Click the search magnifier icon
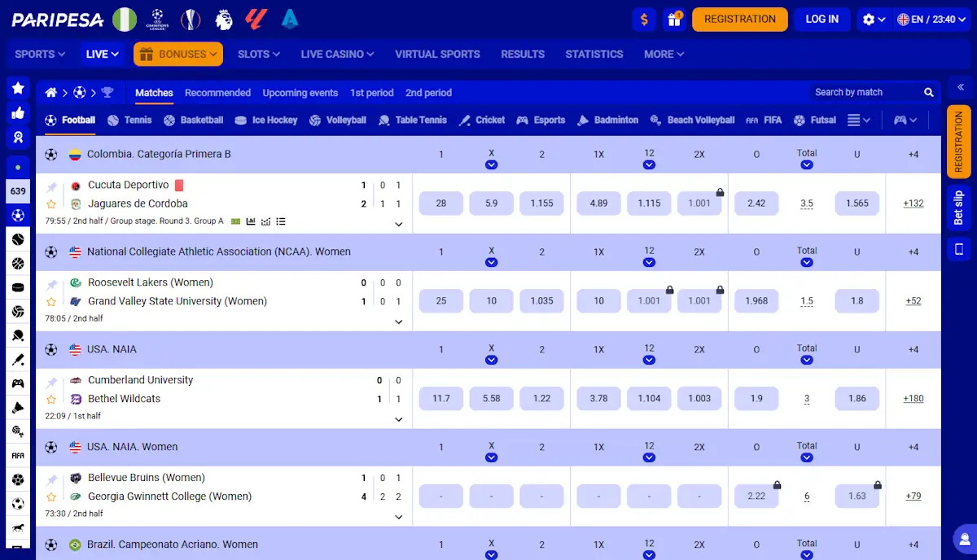Screen dimensions: 977x560 click(x=929, y=92)
